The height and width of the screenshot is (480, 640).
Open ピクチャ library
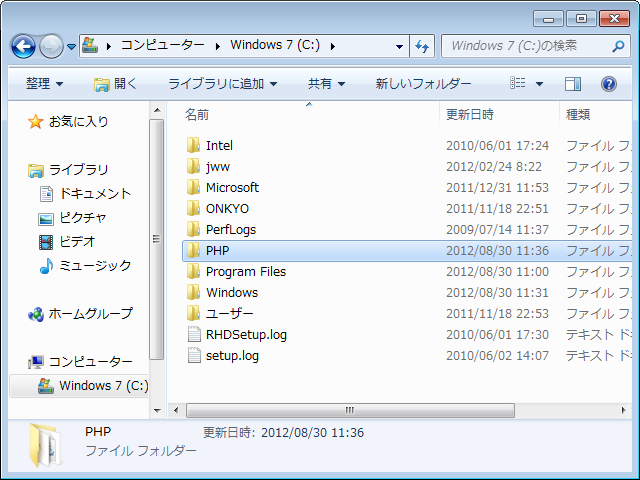click(x=83, y=218)
